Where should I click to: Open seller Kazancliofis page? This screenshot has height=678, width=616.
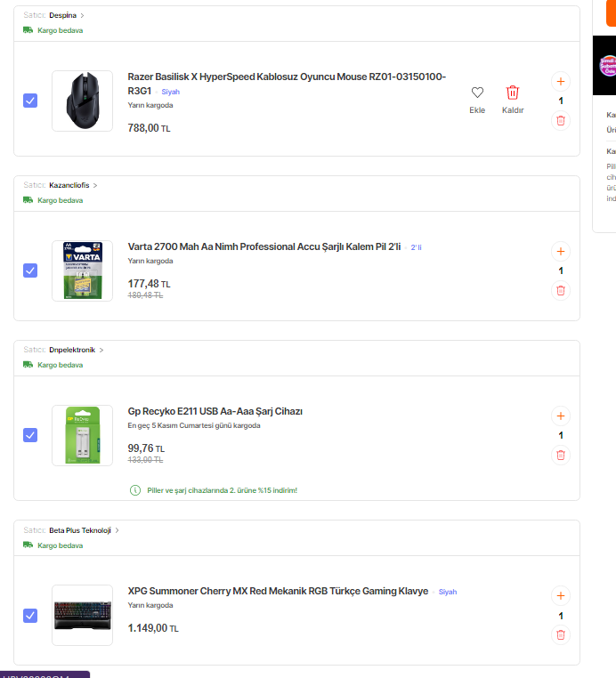[x=69, y=185]
